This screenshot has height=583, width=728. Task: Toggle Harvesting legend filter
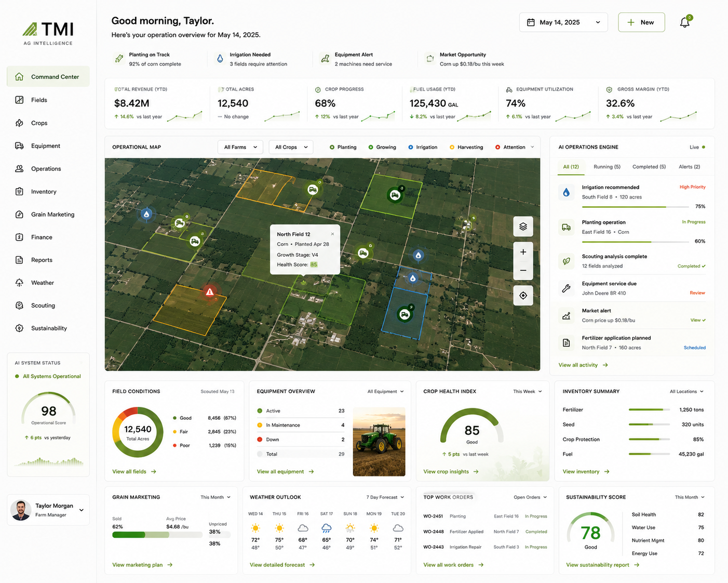[466, 147]
